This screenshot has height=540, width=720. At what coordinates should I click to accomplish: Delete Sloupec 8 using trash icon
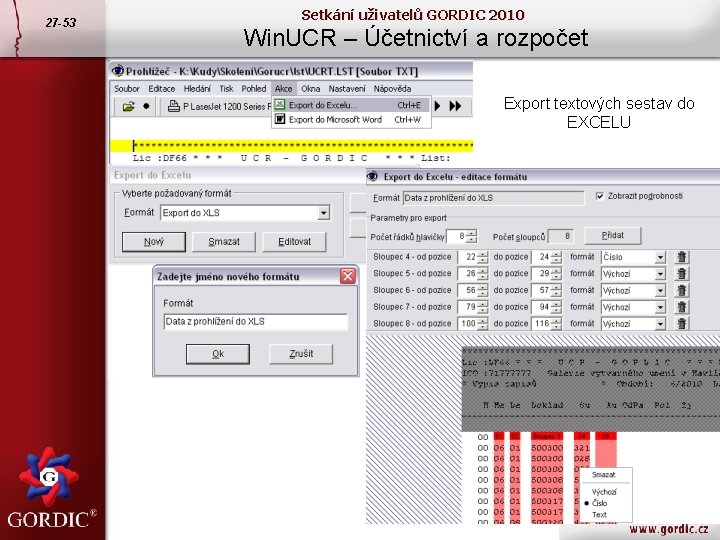pos(682,323)
